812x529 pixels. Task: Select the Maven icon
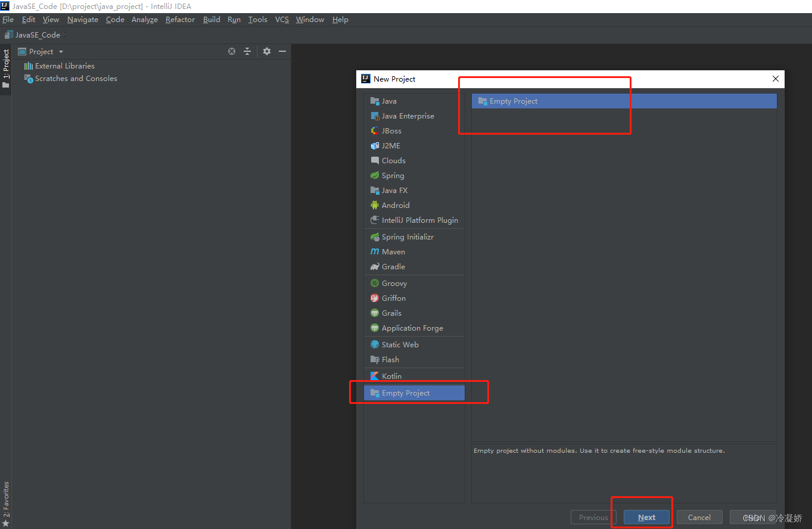click(x=375, y=252)
